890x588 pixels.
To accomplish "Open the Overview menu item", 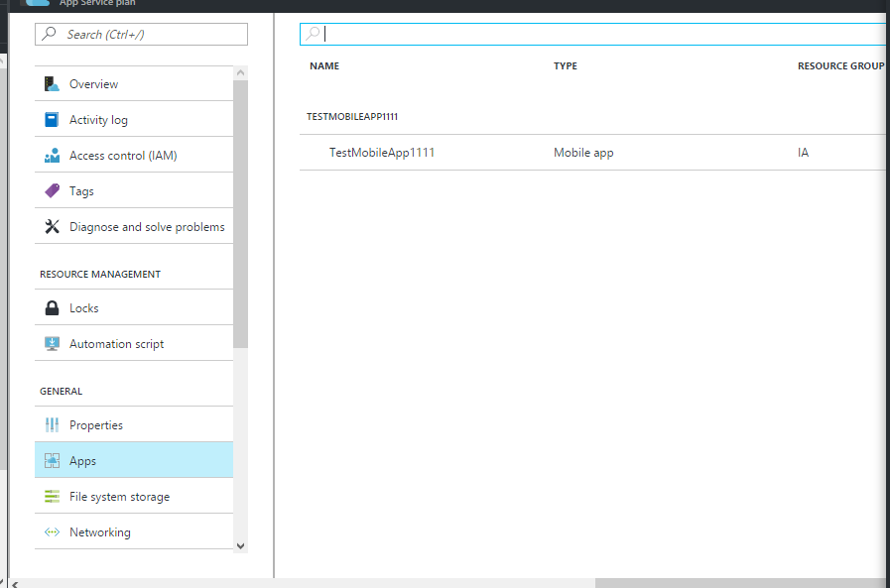I will pos(134,84).
